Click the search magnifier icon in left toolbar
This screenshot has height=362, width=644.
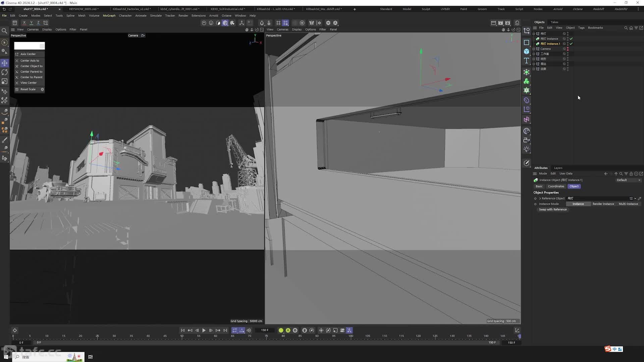[x=4, y=31]
